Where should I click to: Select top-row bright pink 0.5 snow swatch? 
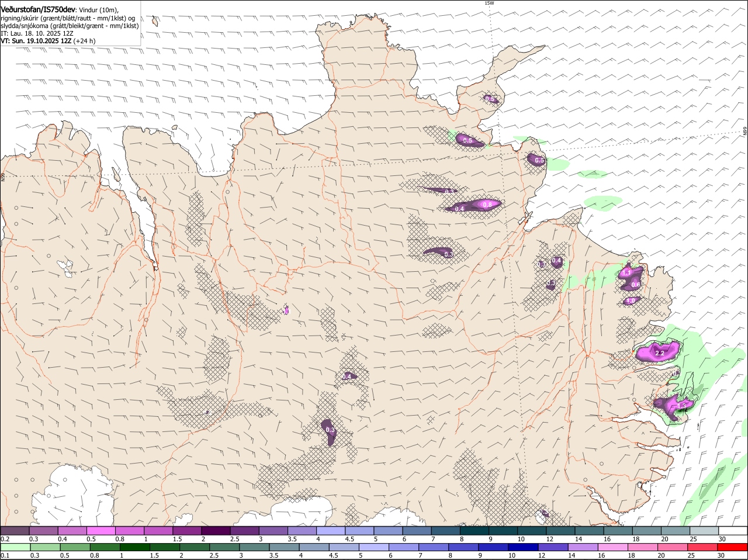[x=101, y=531]
